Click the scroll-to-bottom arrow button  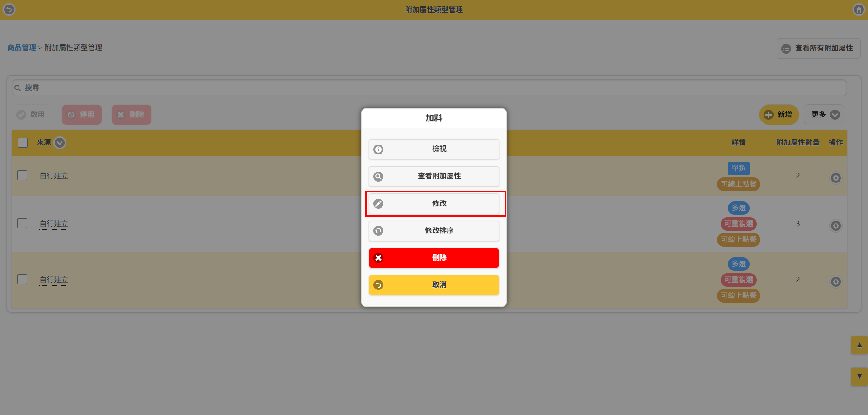(x=859, y=376)
